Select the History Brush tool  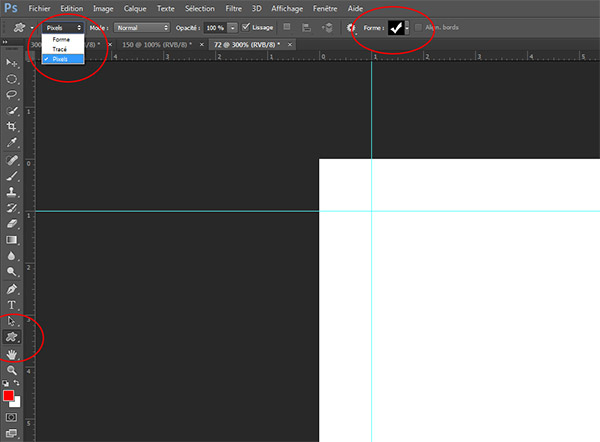(11, 208)
